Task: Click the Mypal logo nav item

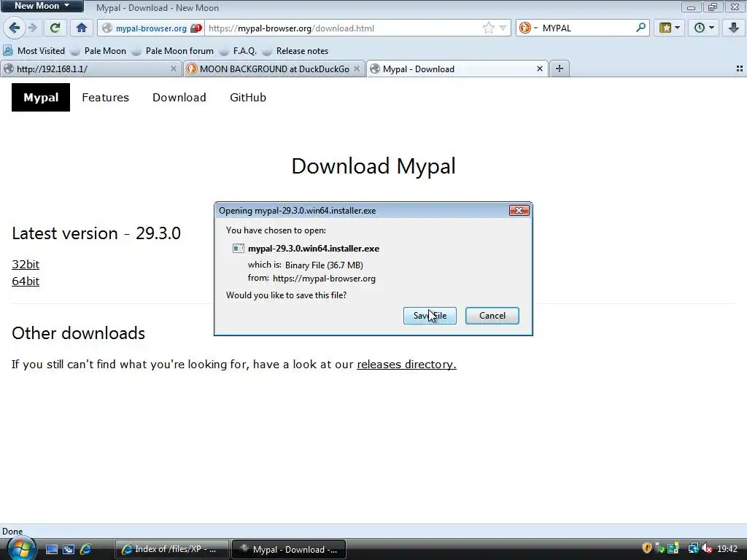Action: 41,97
